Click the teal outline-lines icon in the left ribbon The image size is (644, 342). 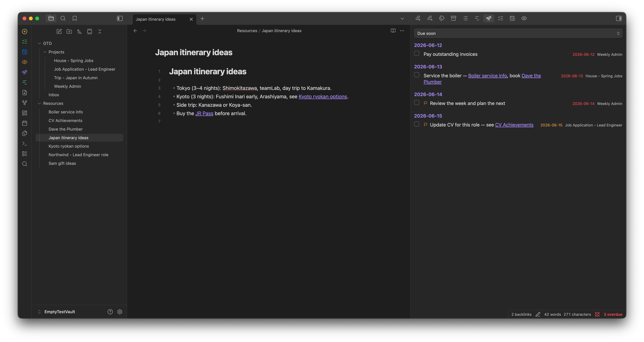pyautogui.click(x=24, y=82)
